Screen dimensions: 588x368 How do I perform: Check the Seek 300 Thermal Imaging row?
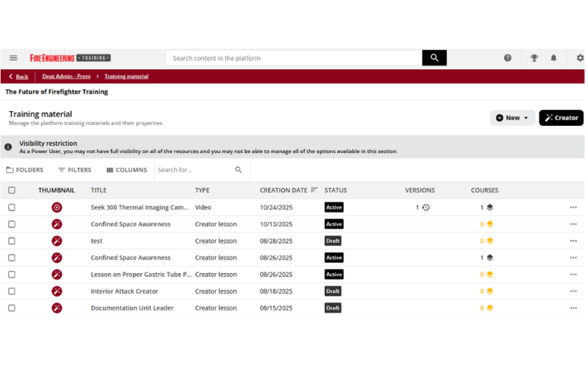[x=12, y=208]
